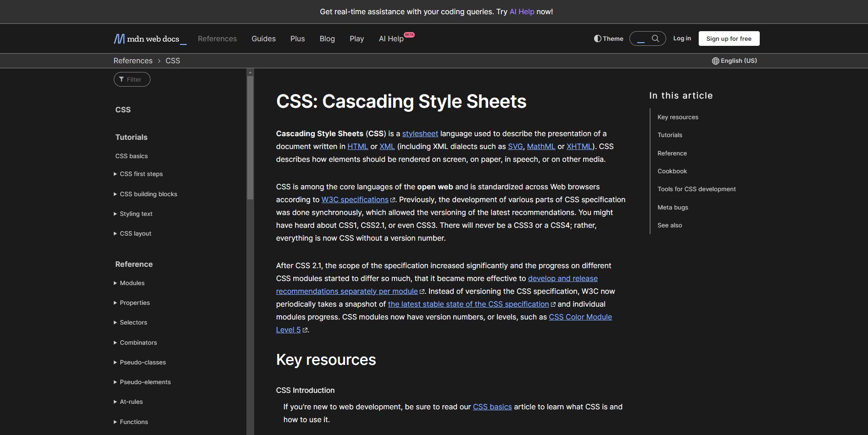868x435 pixels.
Task: Open the Play menu item
Action: [x=357, y=39]
